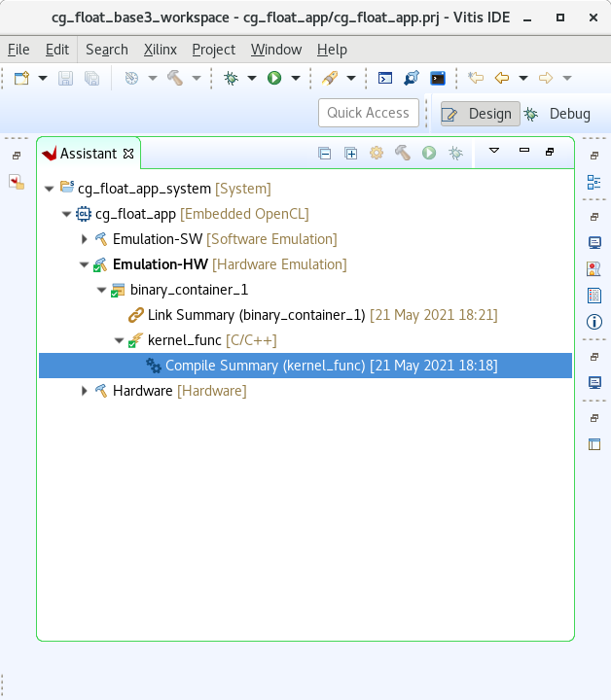The image size is (611, 700).
Task: Click Run icon in Assistant toolbar
Action: click(x=429, y=154)
